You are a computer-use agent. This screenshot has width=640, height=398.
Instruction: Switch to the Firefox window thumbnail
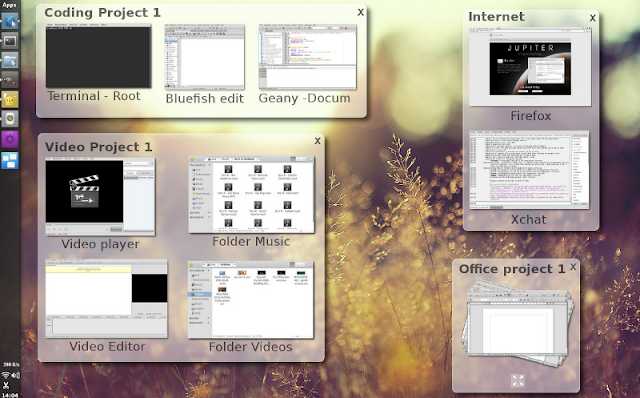click(x=530, y=67)
